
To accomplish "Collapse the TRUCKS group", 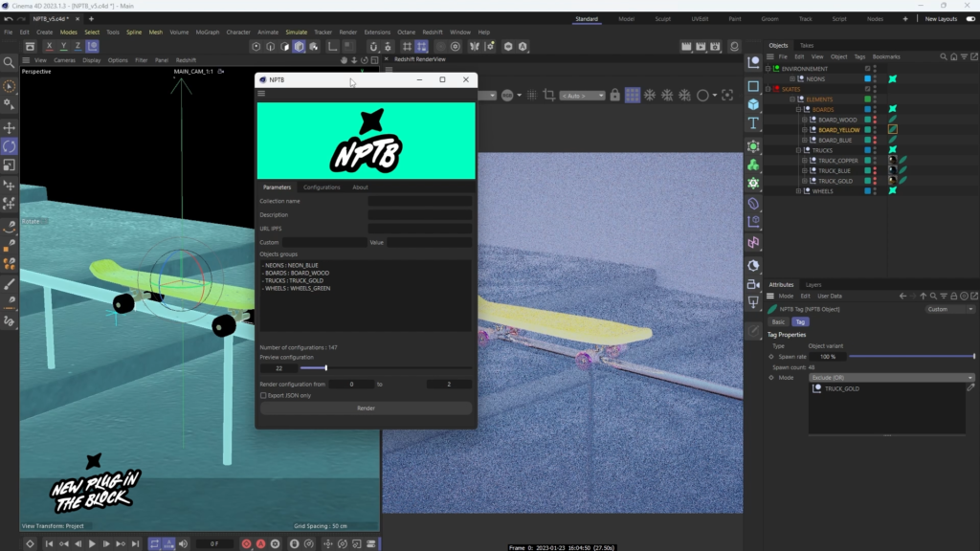I will [x=798, y=150].
